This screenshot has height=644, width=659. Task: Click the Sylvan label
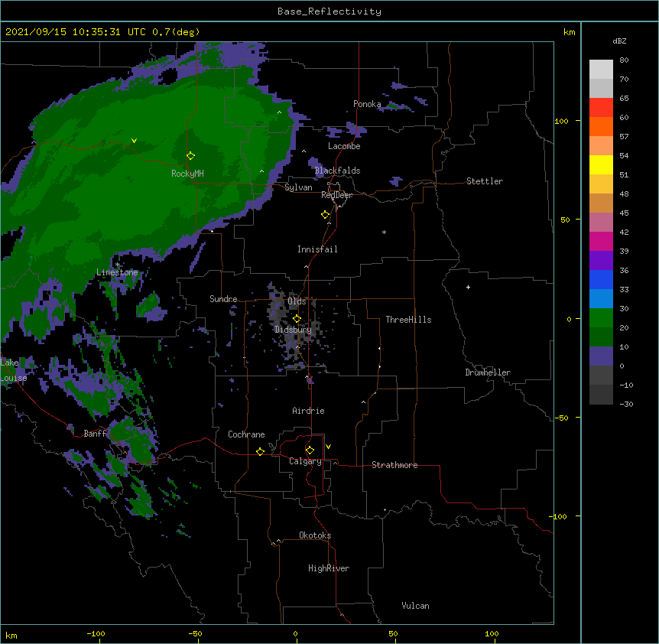(298, 187)
